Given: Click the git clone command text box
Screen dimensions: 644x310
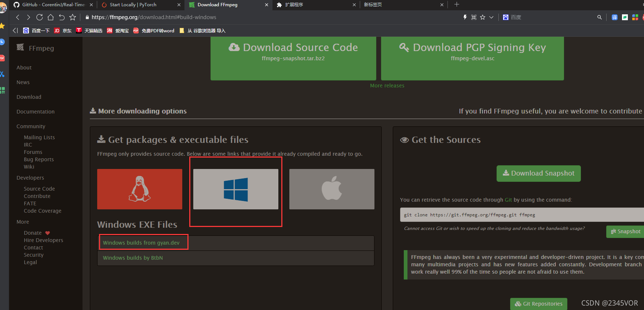Looking at the screenshot, I should [522, 215].
